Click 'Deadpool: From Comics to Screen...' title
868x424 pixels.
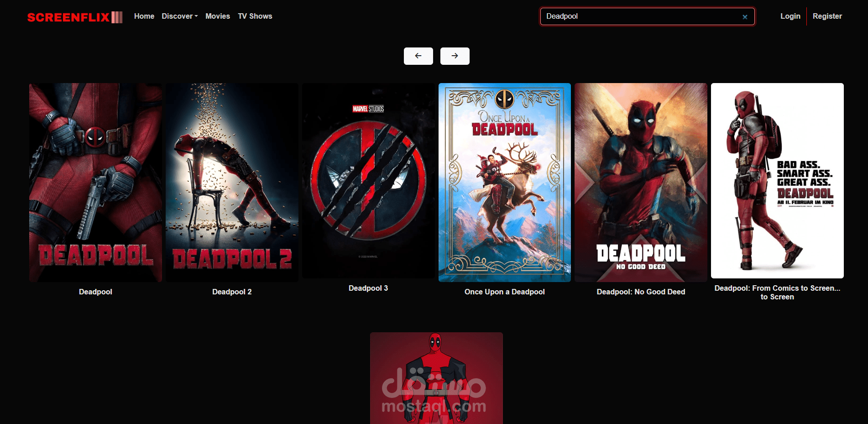click(777, 292)
